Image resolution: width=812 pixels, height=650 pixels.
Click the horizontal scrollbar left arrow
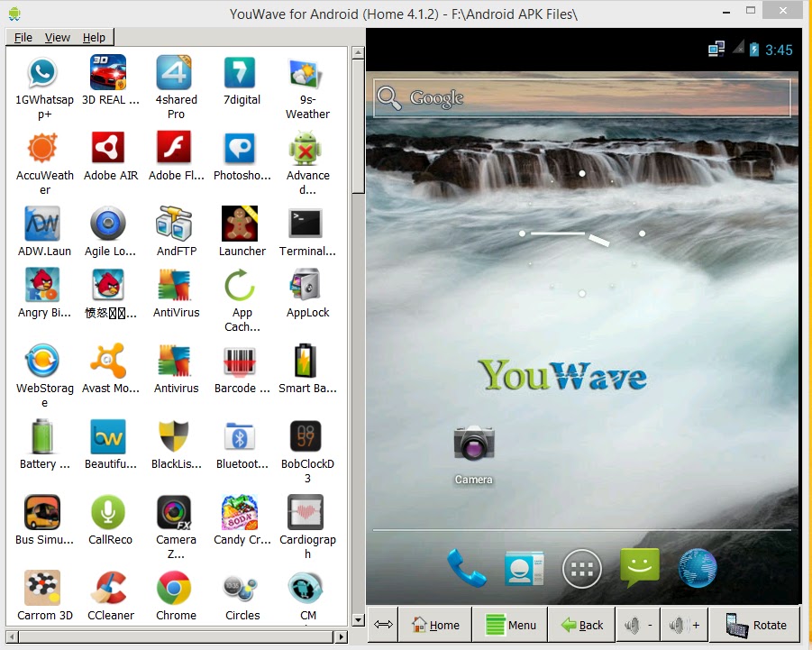[x=13, y=636]
